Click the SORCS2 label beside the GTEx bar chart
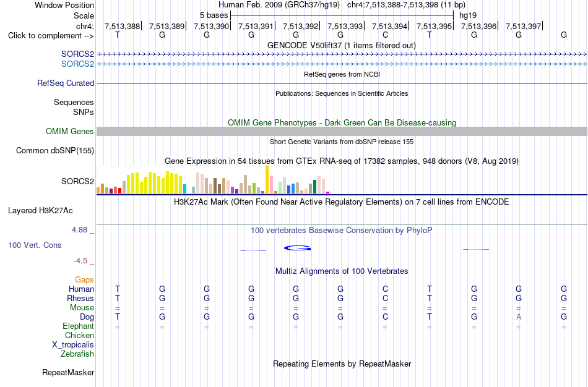Image resolution: width=588 pixels, height=387 pixels. tap(77, 181)
